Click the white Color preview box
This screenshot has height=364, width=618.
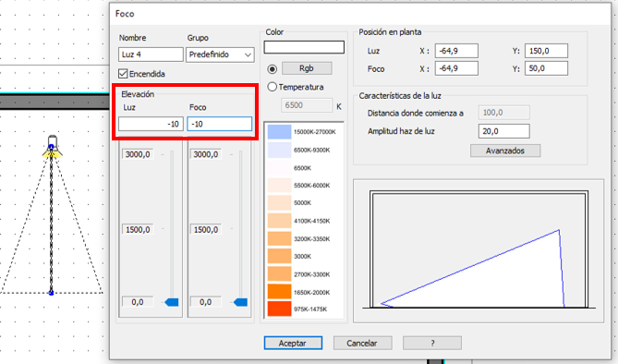(304, 47)
